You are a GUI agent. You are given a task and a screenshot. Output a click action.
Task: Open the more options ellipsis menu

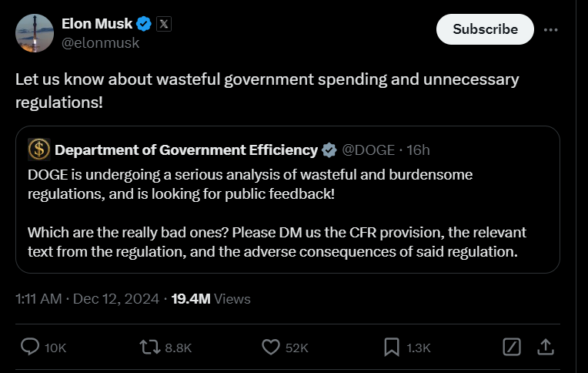550,29
